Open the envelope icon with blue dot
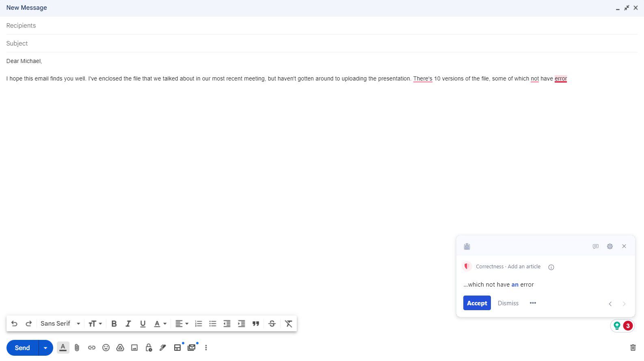The height and width of the screenshot is (361, 644). (x=192, y=348)
